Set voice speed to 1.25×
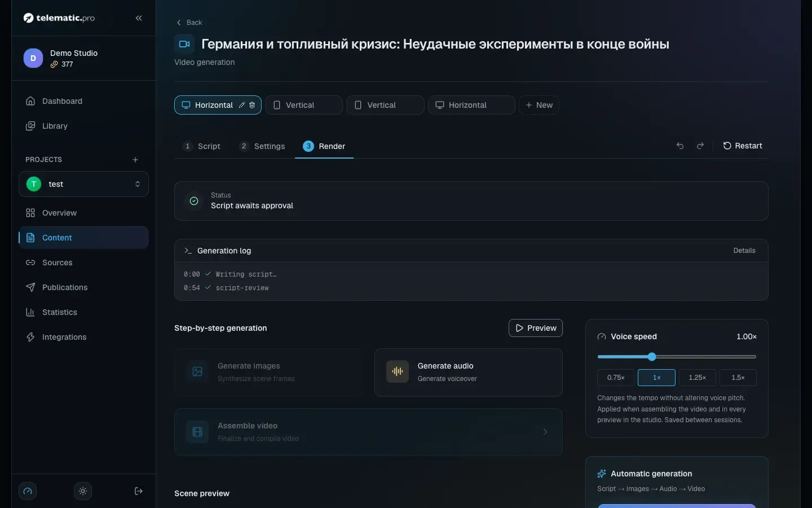The height and width of the screenshot is (508, 812). [x=698, y=378]
